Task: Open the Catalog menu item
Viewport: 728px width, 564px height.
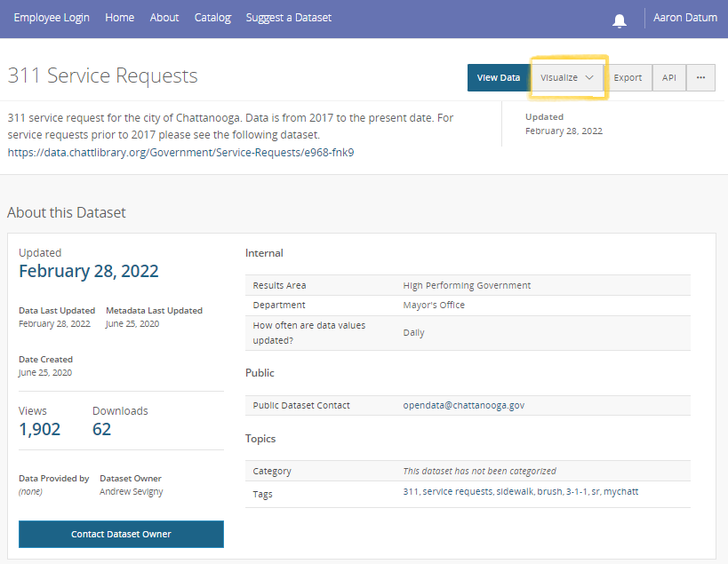Action: [212, 18]
